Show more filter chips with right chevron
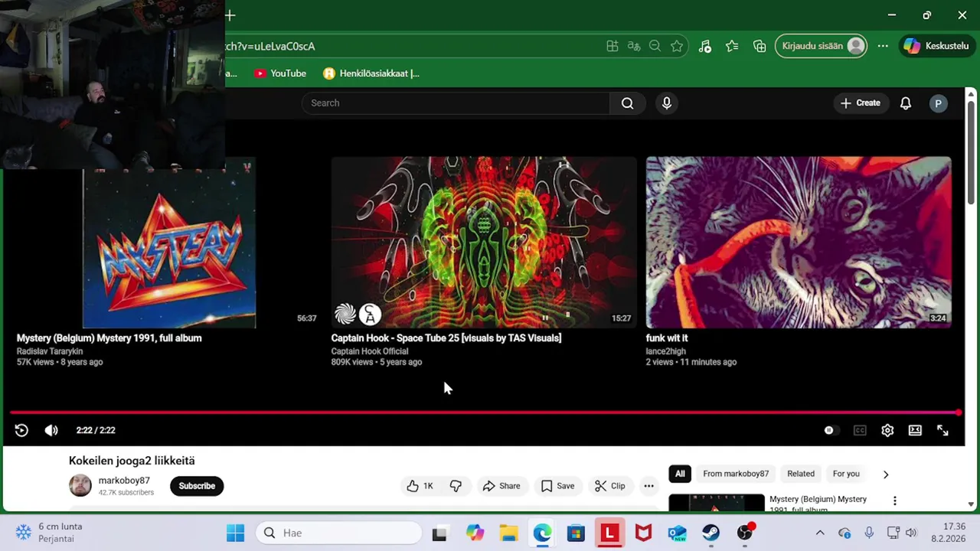 tap(886, 474)
